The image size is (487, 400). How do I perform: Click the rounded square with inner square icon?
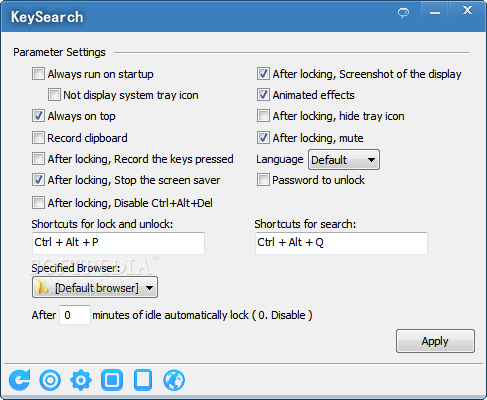[x=112, y=380]
